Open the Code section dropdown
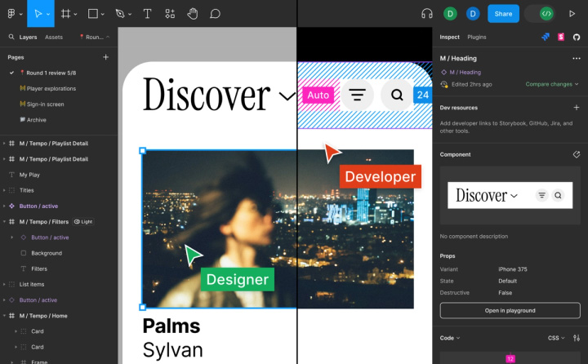Viewport: 588px width, 364px height. click(450, 338)
